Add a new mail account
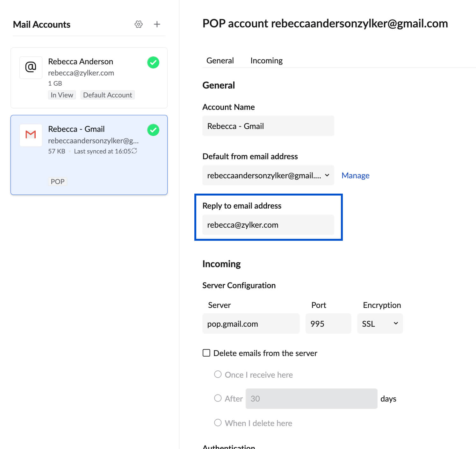 click(157, 24)
